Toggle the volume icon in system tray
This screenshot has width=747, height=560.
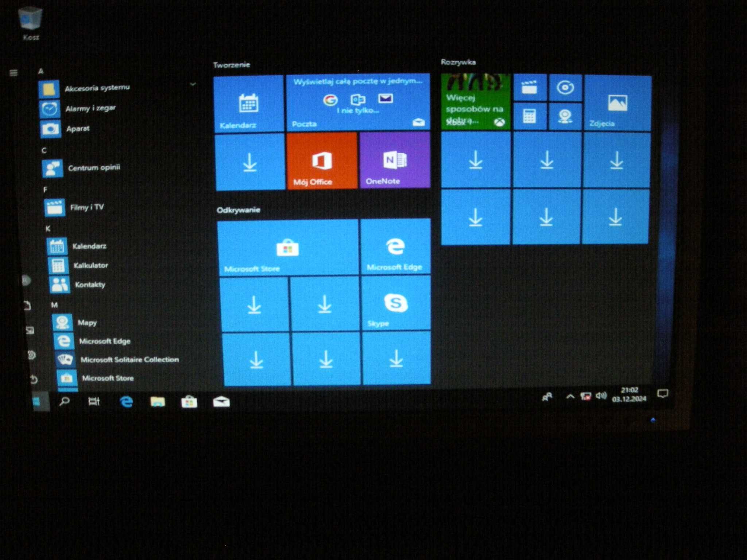pos(601,396)
